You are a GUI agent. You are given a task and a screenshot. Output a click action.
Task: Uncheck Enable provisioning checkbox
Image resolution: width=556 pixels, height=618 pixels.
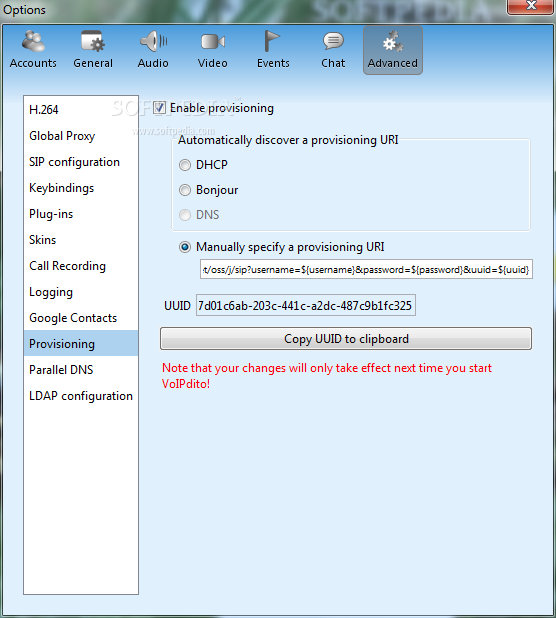[x=159, y=108]
